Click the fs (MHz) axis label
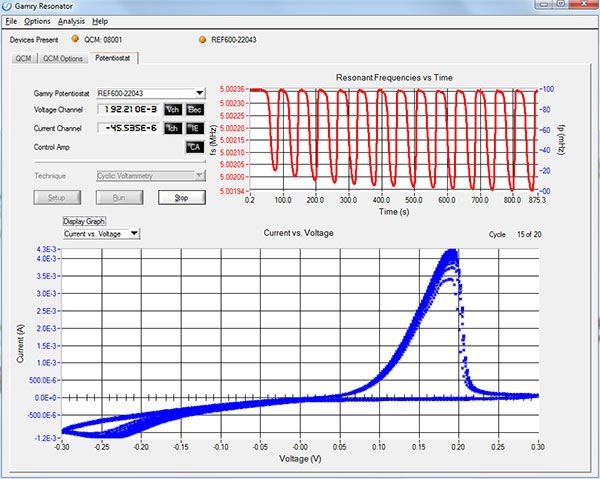The height and width of the screenshot is (479, 600). click(214, 140)
